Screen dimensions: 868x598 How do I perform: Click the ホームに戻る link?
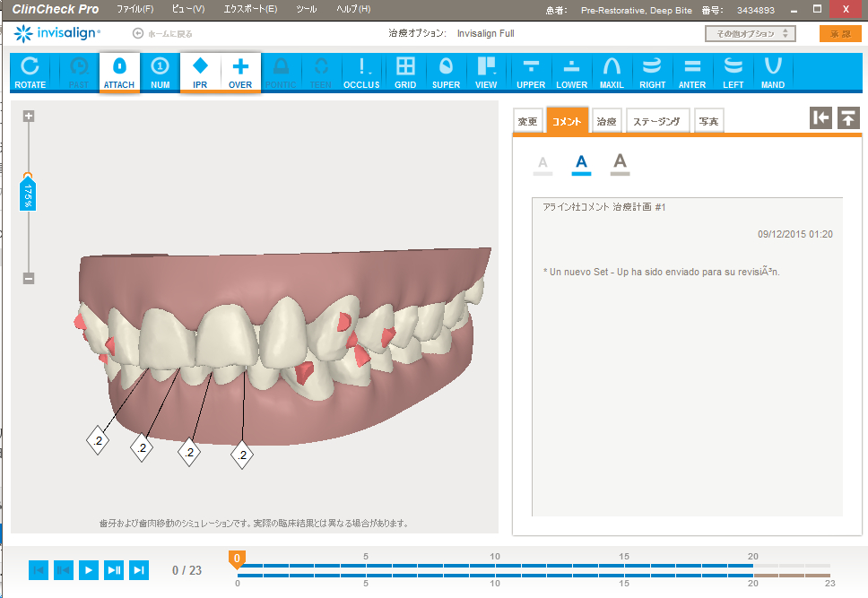pyautogui.click(x=162, y=34)
